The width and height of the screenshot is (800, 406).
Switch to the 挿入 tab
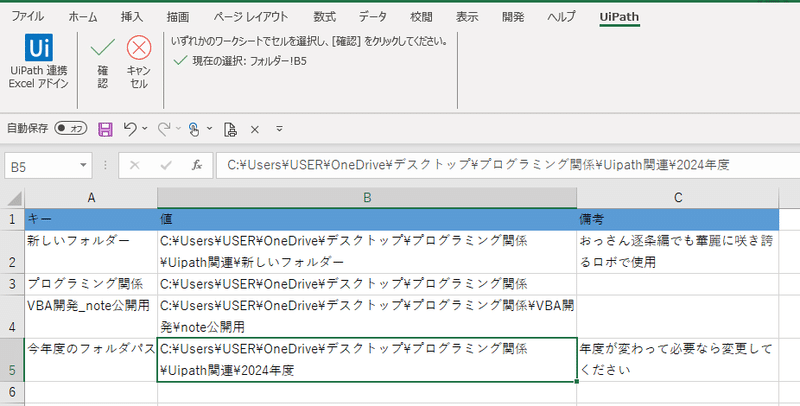click(x=132, y=16)
